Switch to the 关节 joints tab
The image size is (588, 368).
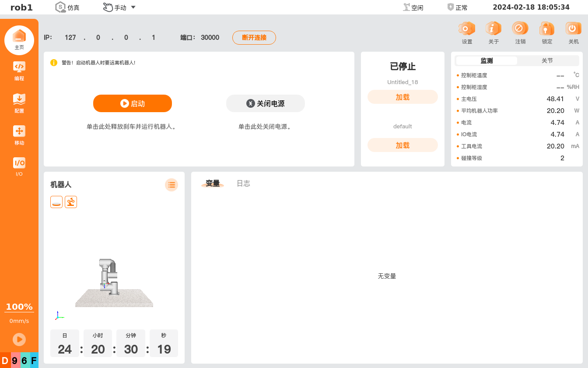point(547,61)
